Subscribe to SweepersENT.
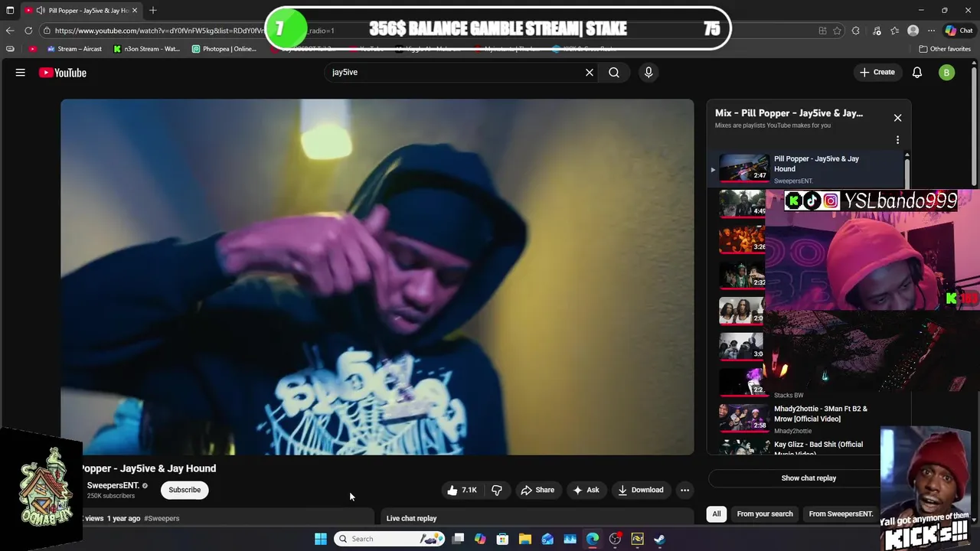This screenshot has width=980, height=551. point(185,490)
